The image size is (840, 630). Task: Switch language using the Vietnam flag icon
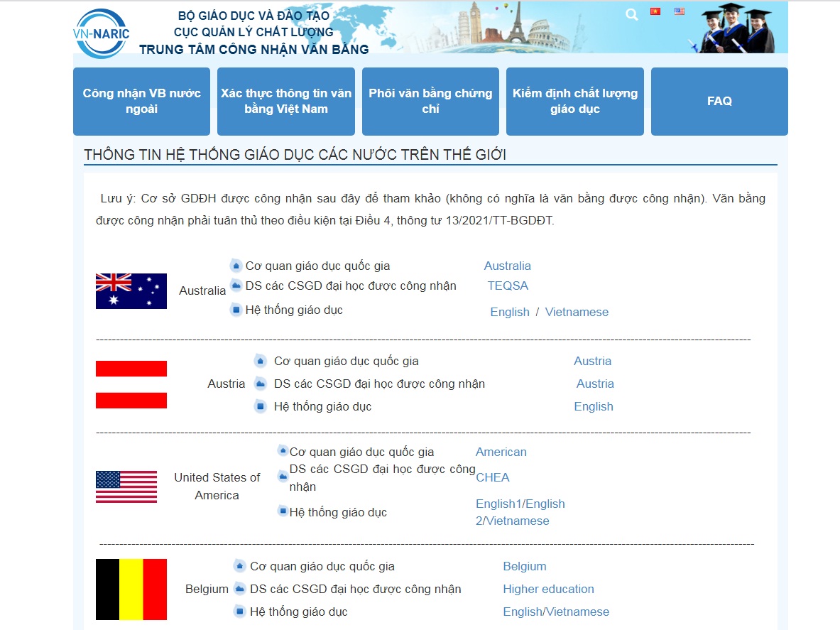tap(655, 11)
